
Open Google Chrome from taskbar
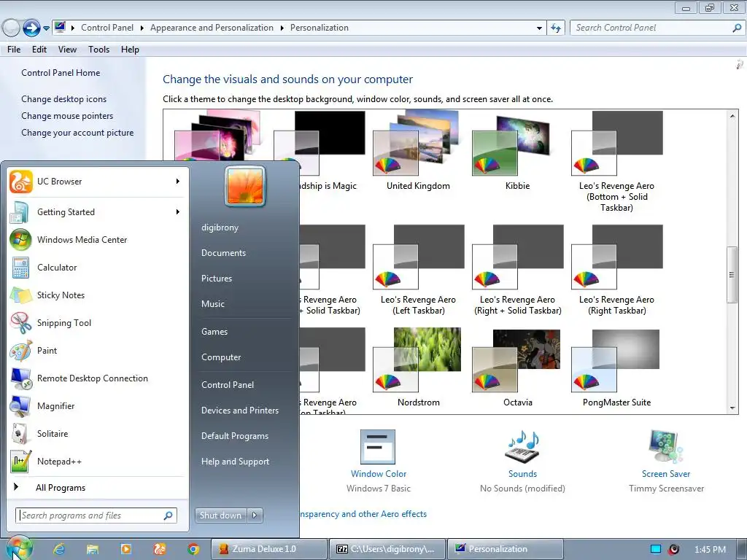(193, 549)
